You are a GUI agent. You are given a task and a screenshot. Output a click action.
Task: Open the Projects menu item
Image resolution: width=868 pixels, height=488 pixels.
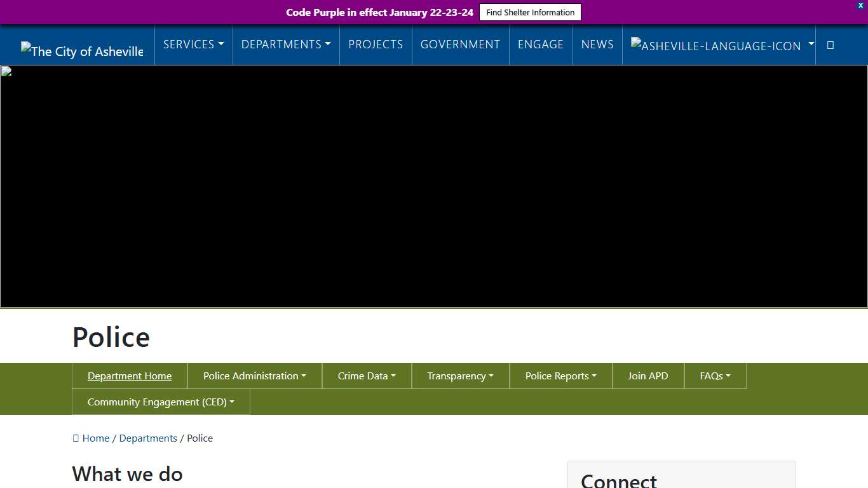pyautogui.click(x=376, y=44)
